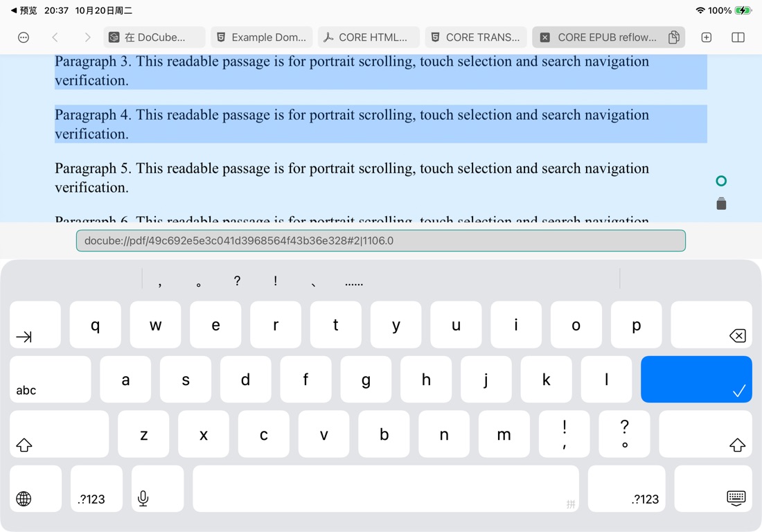Focus the docube://pdf URL field
Image resolution: width=762 pixels, height=532 pixels.
pos(380,240)
